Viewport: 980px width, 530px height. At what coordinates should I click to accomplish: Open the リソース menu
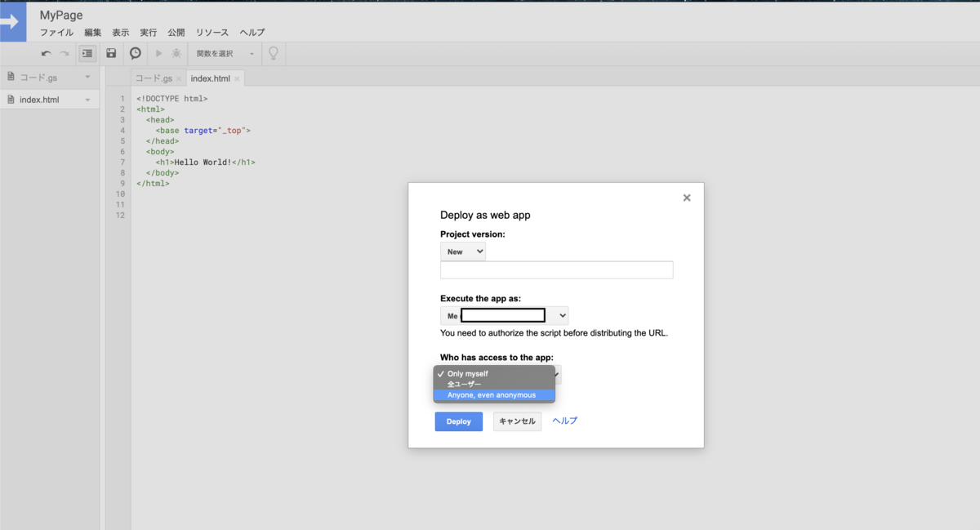pos(212,33)
